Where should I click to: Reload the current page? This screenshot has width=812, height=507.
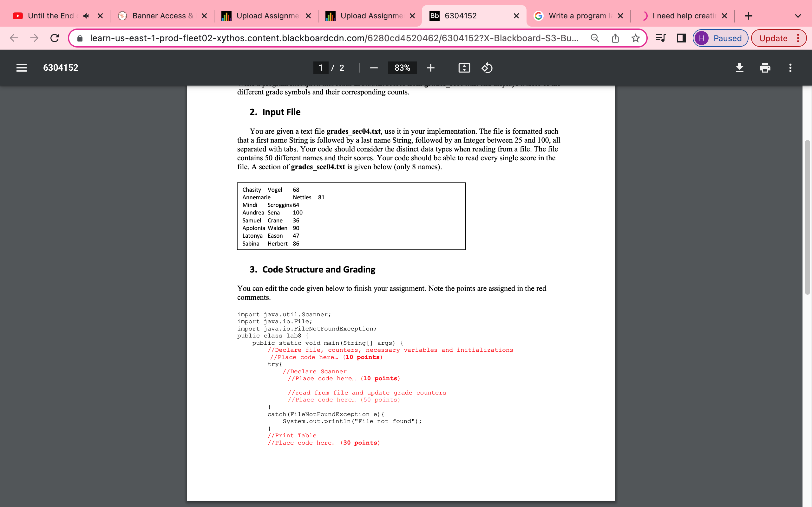55,38
